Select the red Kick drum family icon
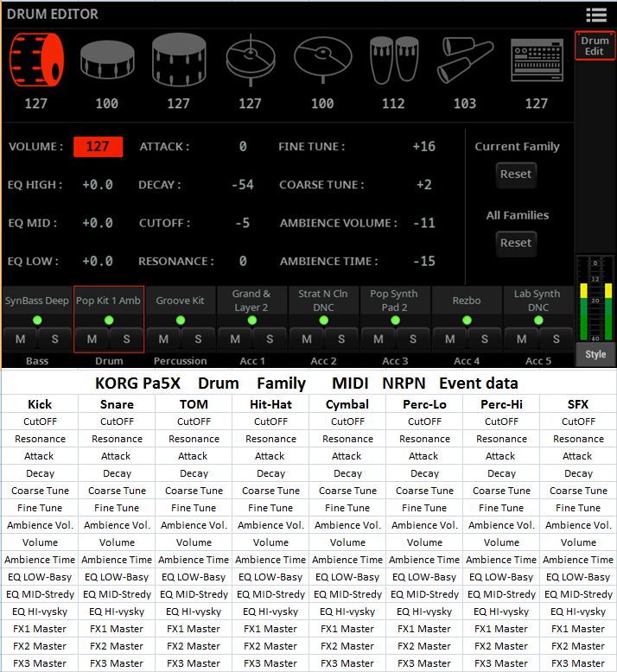617x672 pixels. [x=36, y=60]
